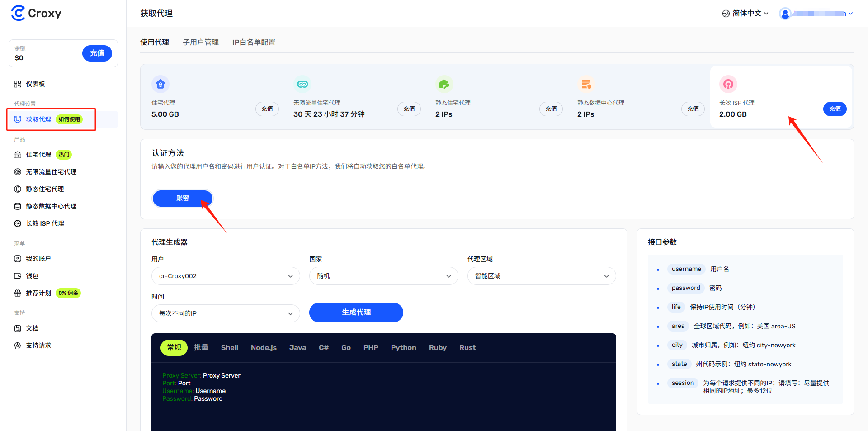The width and height of the screenshot is (868, 431).
Task: Click the 充值 button beside balance $0
Action: [x=97, y=53]
